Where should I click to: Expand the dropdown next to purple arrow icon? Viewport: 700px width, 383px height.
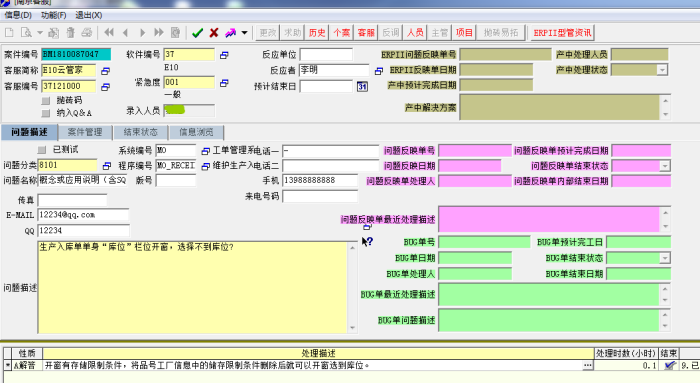(x=244, y=33)
